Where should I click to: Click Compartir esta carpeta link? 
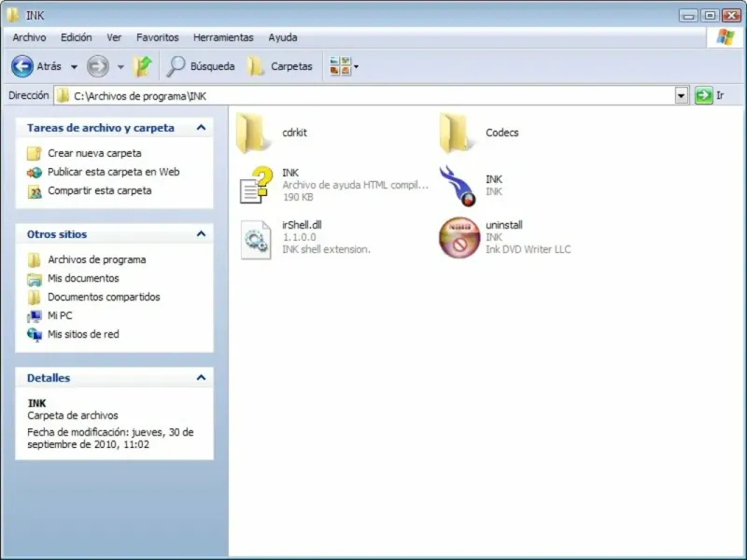(100, 190)
